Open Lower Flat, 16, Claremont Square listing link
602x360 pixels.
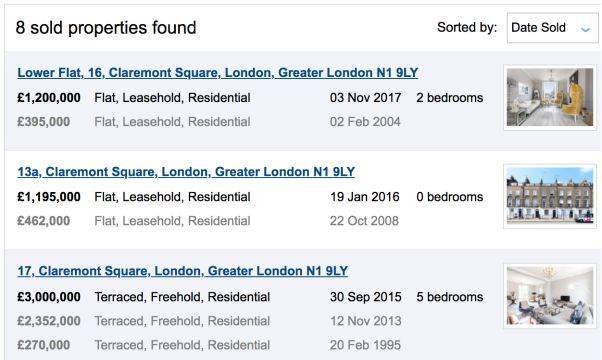(218, 73)
